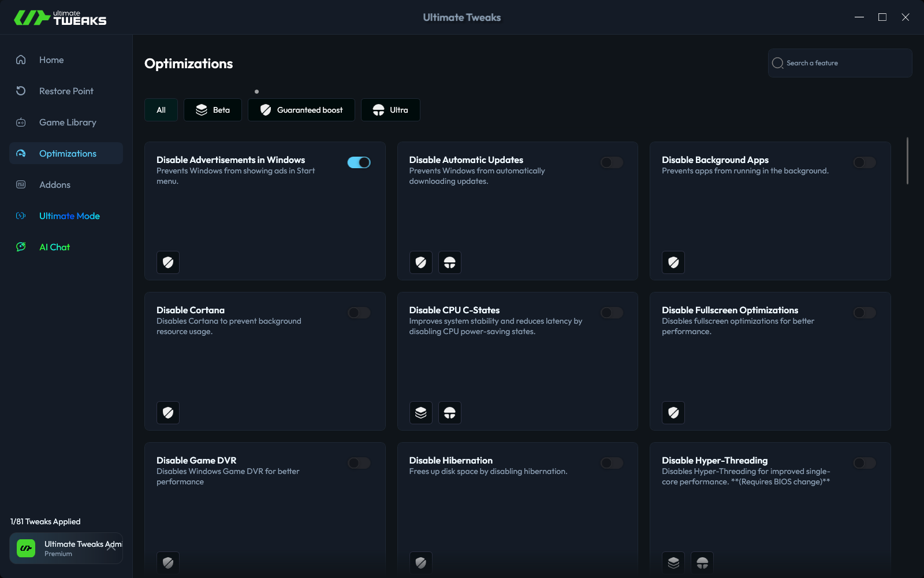Click the optimizations list vertical scrollbar
Image resolution: width=924 pixels, height=578 pixels.
pyautogui.click(x=907, y=161)
